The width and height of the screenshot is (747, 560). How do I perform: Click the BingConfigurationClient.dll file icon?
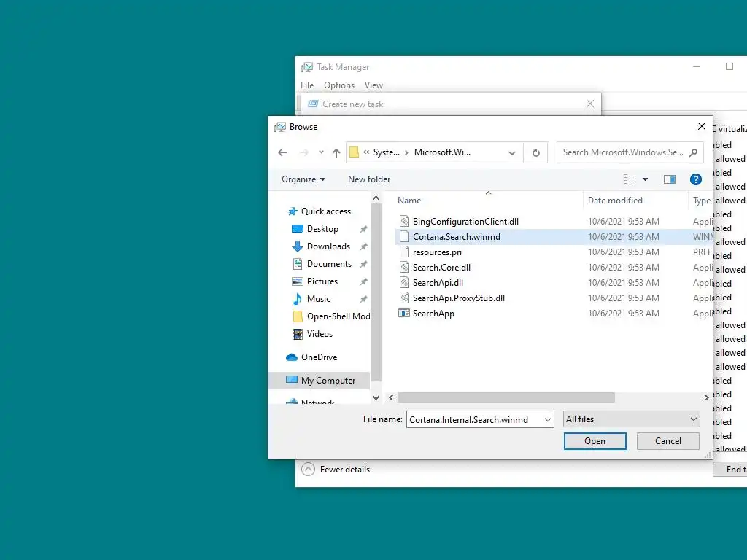404,222
